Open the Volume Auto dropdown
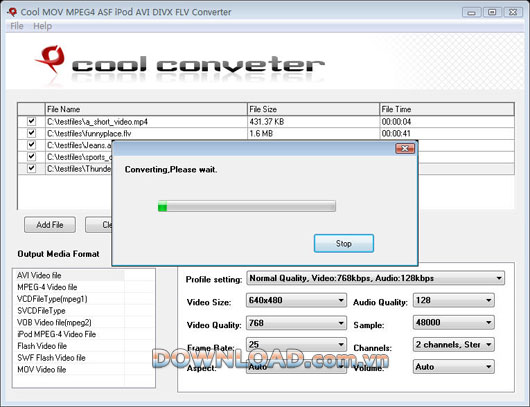 pyautogui.click(x=454, y=367)
